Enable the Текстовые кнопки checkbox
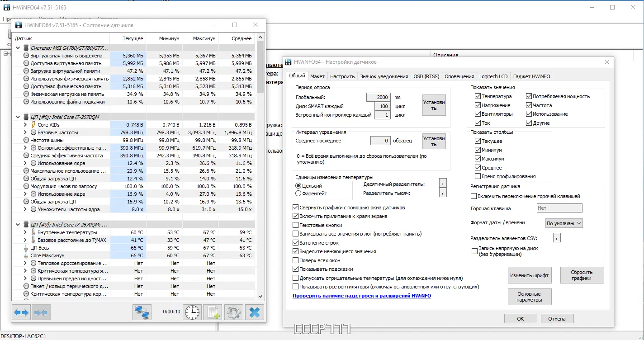This screenshot has width=644, height=340. pos(296,225)
